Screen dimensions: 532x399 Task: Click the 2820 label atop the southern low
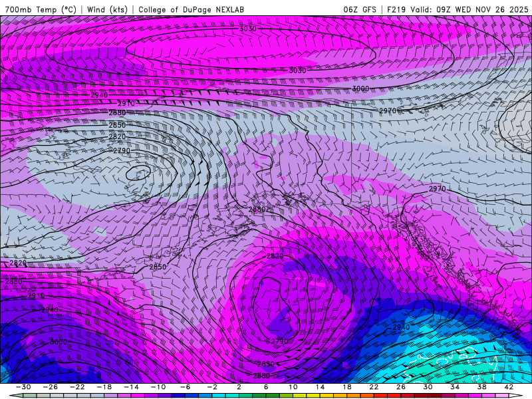pos(275,256)
